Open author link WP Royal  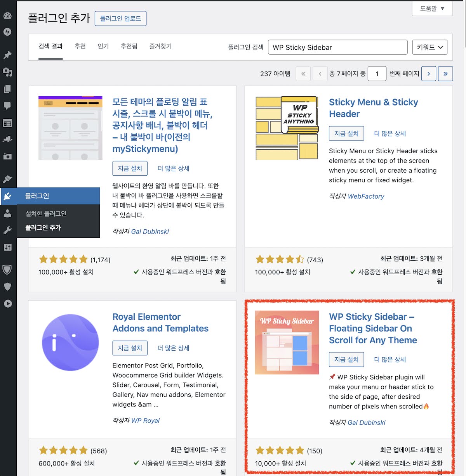[145, 421]
